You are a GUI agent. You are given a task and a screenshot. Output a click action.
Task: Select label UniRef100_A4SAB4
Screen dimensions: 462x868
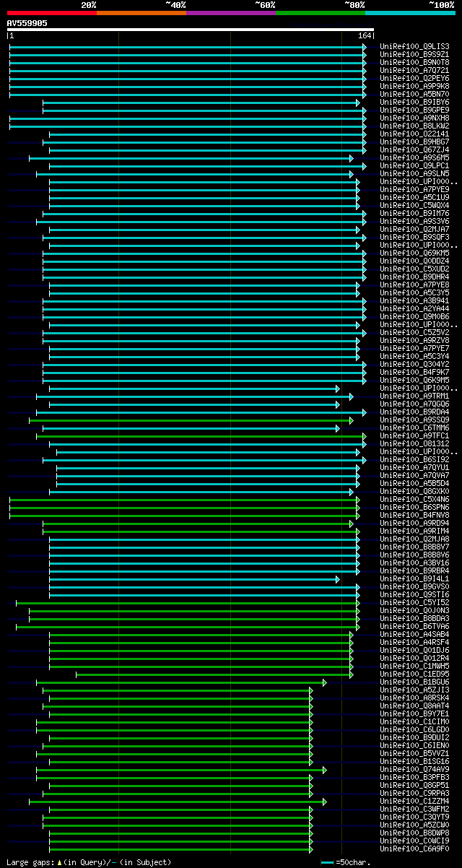(415, 635)
